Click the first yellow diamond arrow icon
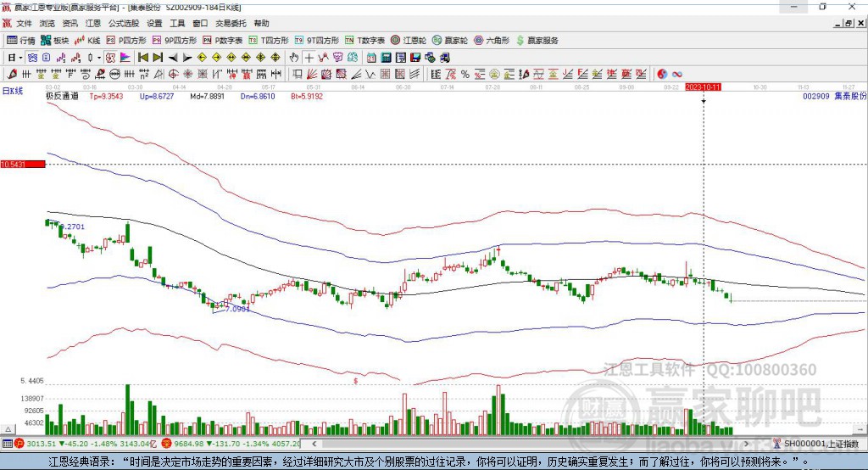Viewport: 868px width, 470px height. 202,58
